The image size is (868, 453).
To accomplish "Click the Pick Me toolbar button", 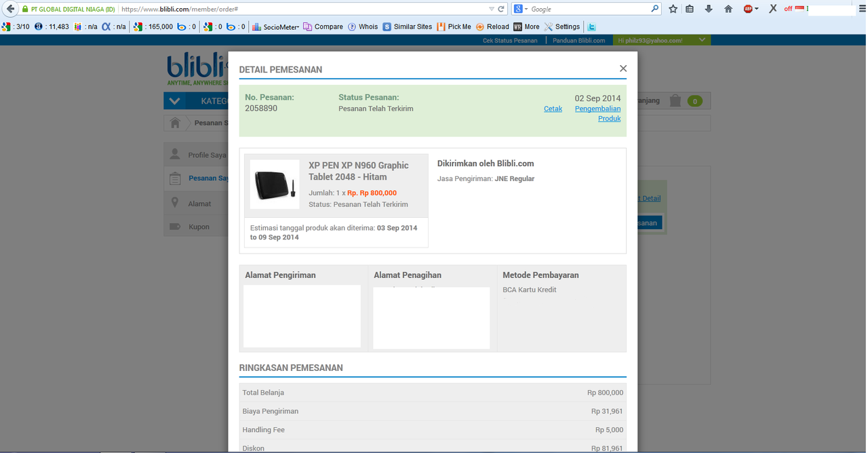I will click(454, 26).
